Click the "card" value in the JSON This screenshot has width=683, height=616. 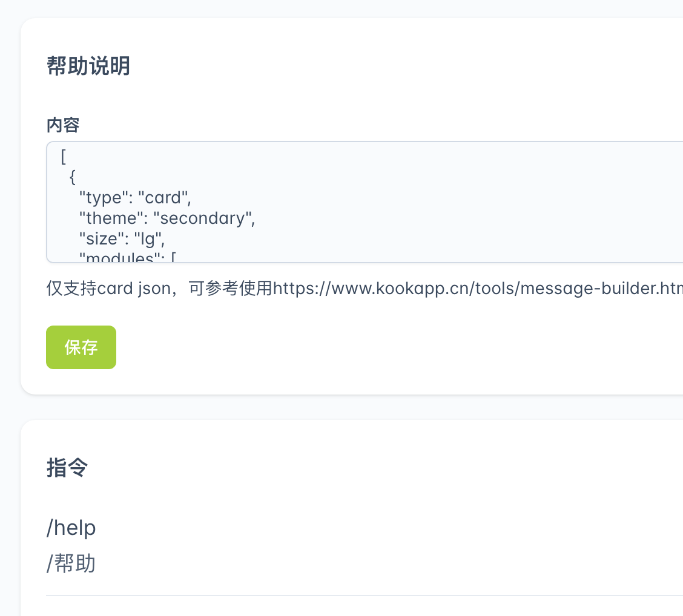163,198
